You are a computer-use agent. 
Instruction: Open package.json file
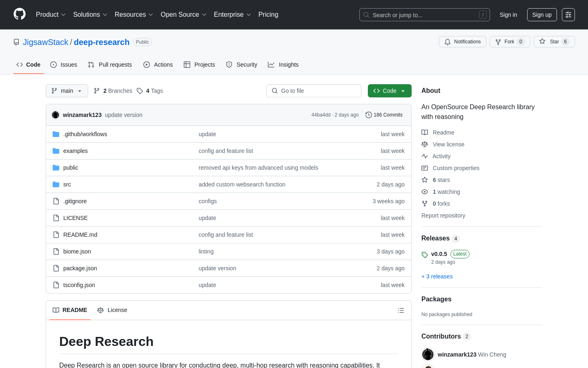pos(80,268)
